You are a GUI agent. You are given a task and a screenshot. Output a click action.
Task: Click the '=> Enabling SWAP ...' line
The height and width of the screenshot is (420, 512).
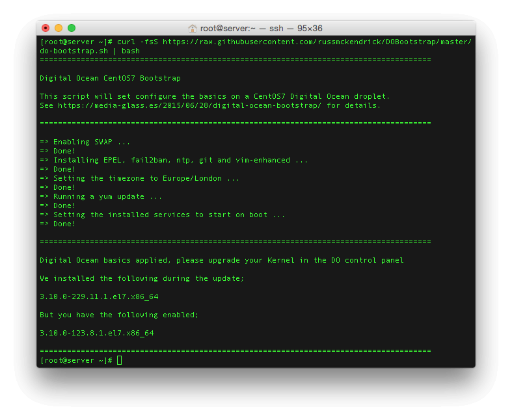click(x=85, y=142)
